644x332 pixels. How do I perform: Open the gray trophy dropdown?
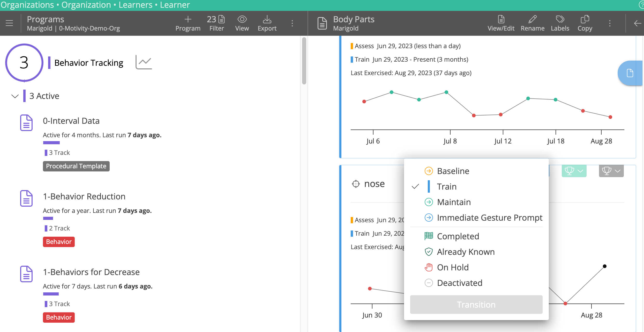(x=611, y=171)
